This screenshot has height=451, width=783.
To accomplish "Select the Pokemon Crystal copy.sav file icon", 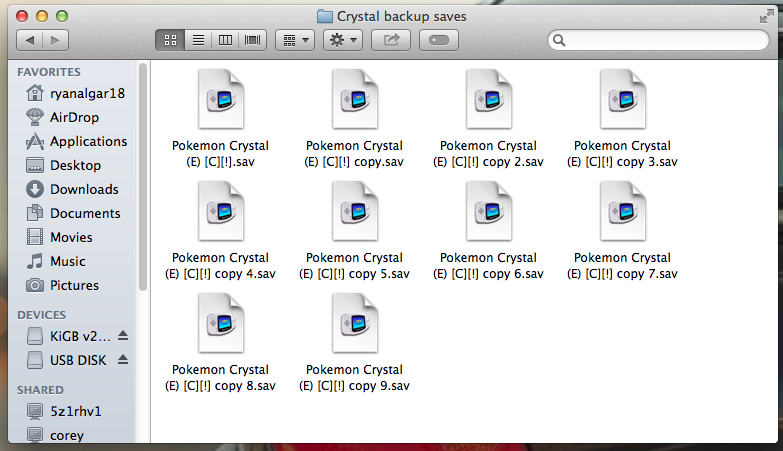I will (355, 99).
